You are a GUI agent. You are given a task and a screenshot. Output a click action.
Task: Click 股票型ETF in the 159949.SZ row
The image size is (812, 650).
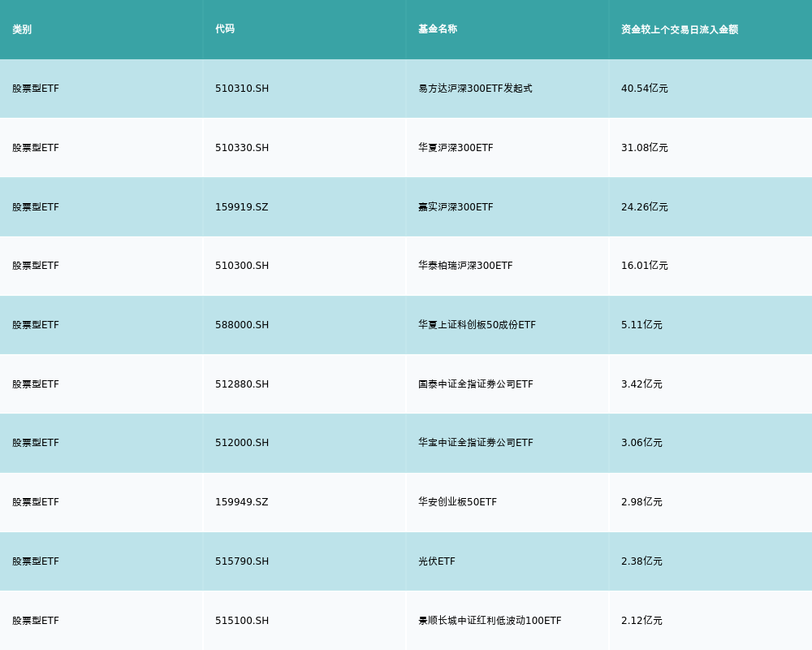click(x=36, y=502)
